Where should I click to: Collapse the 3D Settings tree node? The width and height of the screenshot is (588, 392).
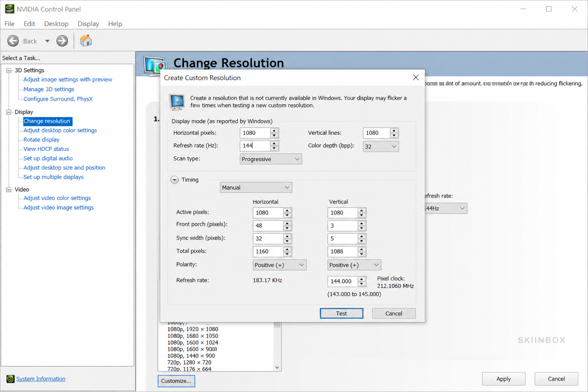point(9,70)
